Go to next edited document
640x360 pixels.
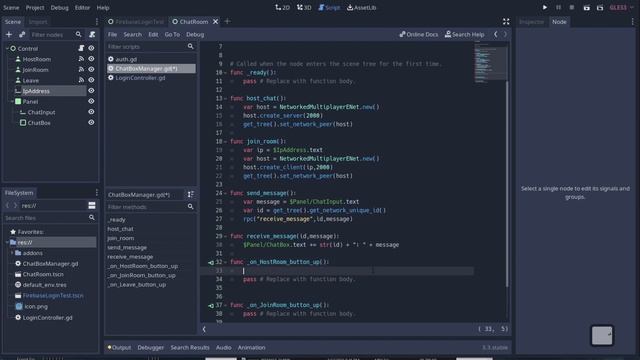(505, 35)
